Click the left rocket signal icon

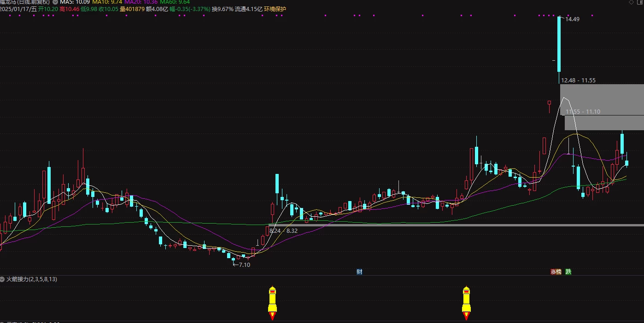[272, 303]
